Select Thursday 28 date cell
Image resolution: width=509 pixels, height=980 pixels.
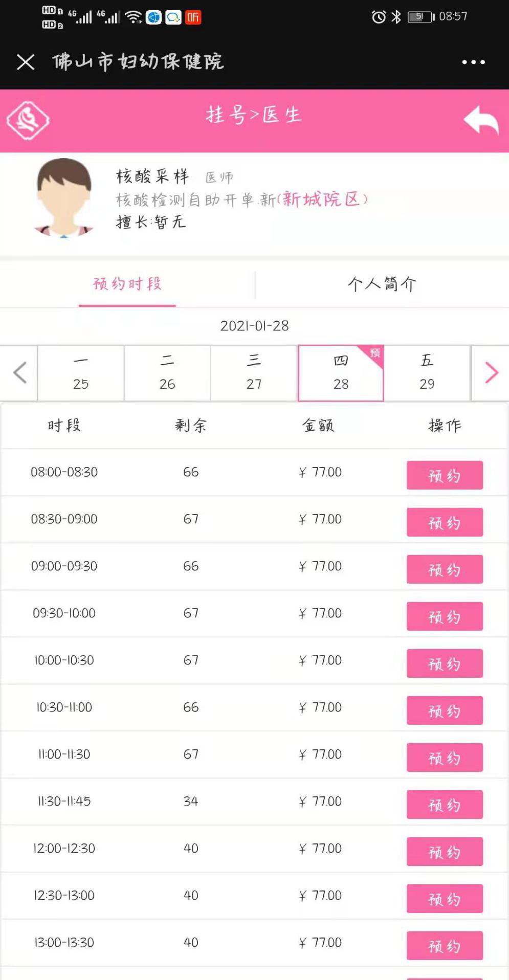[x=341, y=372]
